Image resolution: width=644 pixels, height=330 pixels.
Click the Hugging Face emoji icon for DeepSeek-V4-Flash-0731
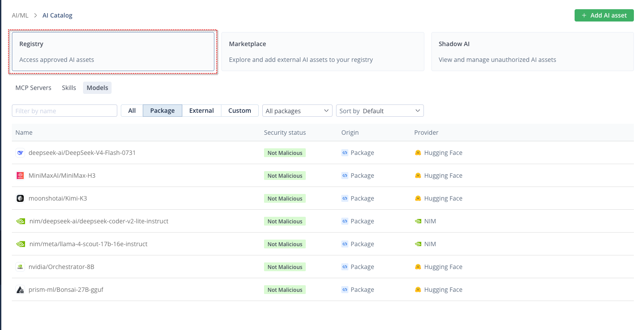(418, 153)
